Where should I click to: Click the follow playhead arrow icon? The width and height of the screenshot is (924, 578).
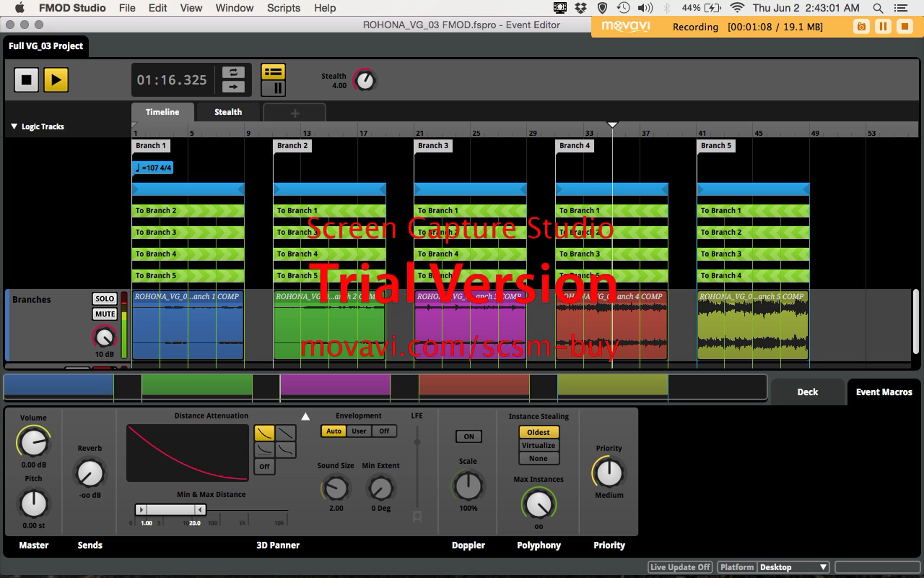pos(233,87)
